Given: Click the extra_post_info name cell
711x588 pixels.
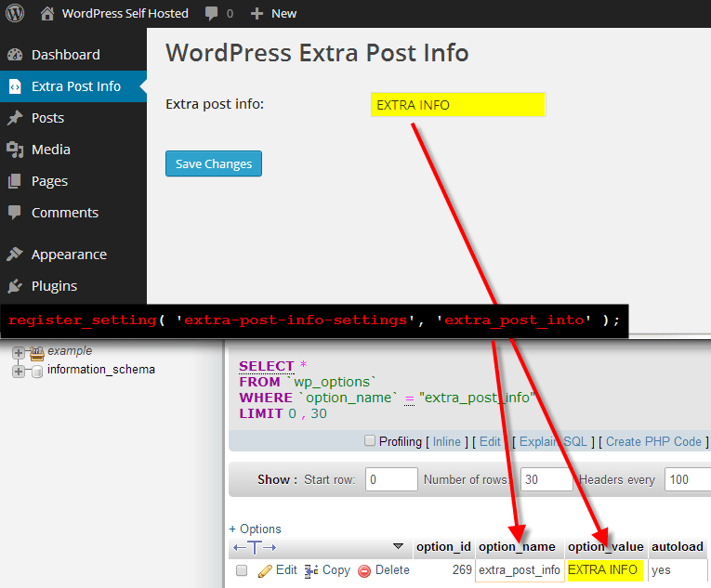Looking at the screenshot, I should pyautogui.click(x=520, y=570).
